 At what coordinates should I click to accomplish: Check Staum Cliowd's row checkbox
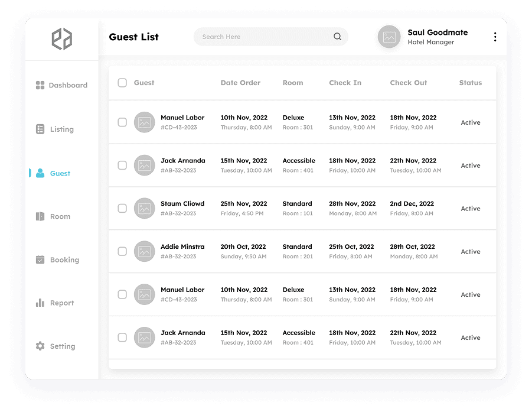tap(122, 208)
